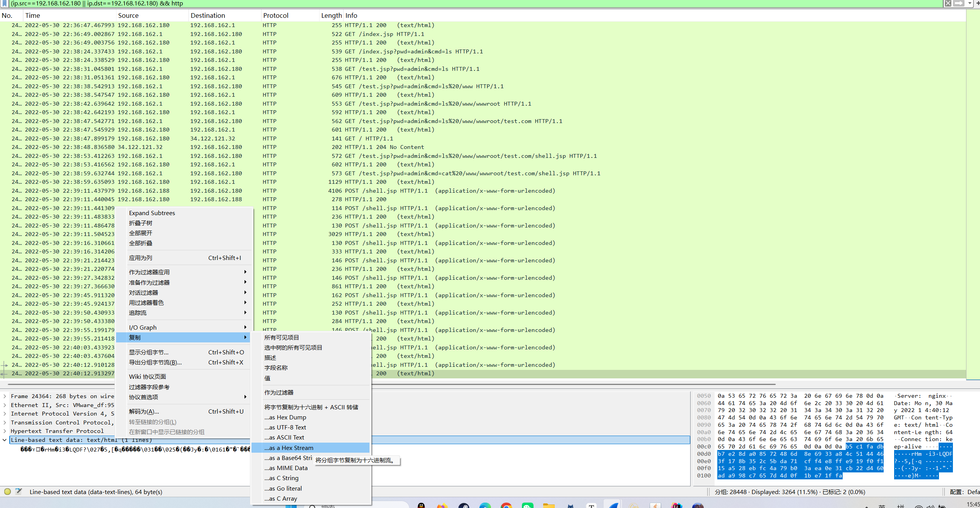Viewport: 980px width, 508px height.
Task: Sort packets by Length column header
Action: pyautogui.click(x=331, y=15)
